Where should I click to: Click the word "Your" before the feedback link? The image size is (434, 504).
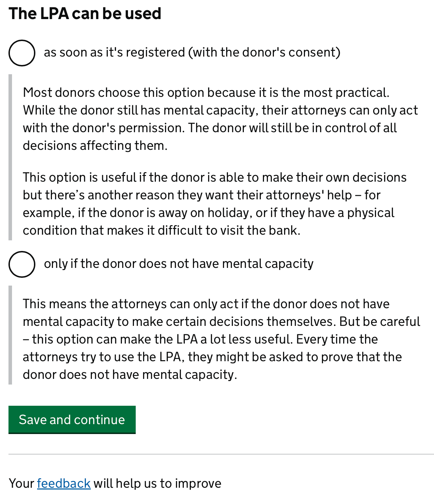click(22, 484)
